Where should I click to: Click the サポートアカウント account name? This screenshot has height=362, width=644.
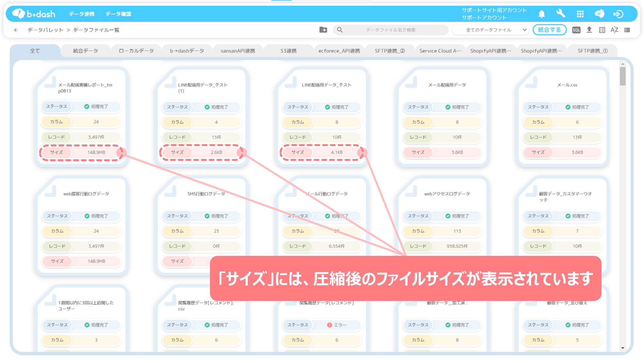tap(484, 18)
